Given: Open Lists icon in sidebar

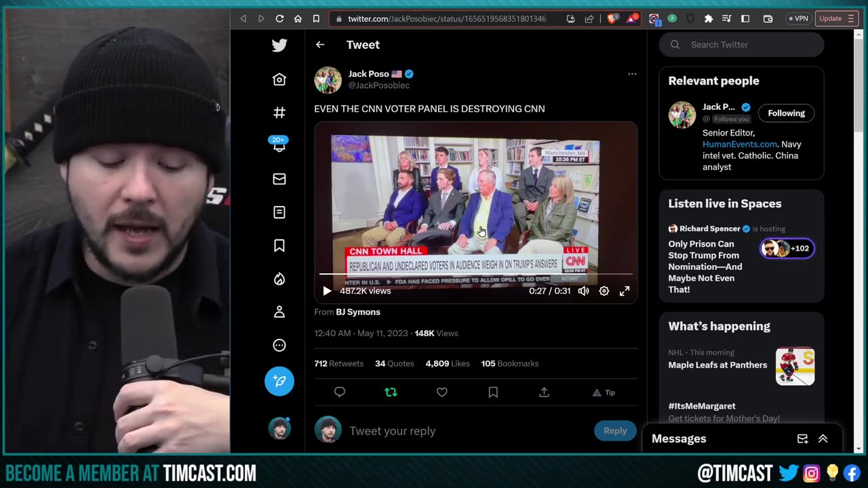Looking at the screenshot, I should pyautogui.click(x=279, y=212).
